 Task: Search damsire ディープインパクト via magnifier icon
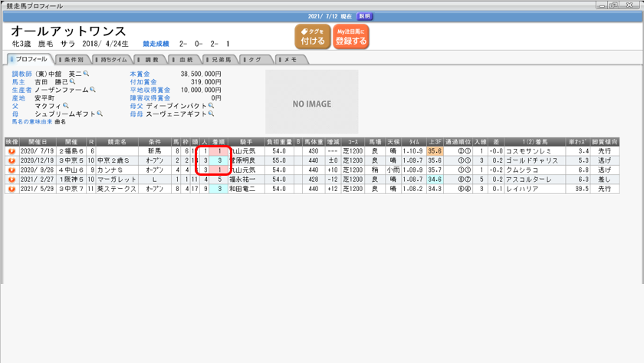211,106
